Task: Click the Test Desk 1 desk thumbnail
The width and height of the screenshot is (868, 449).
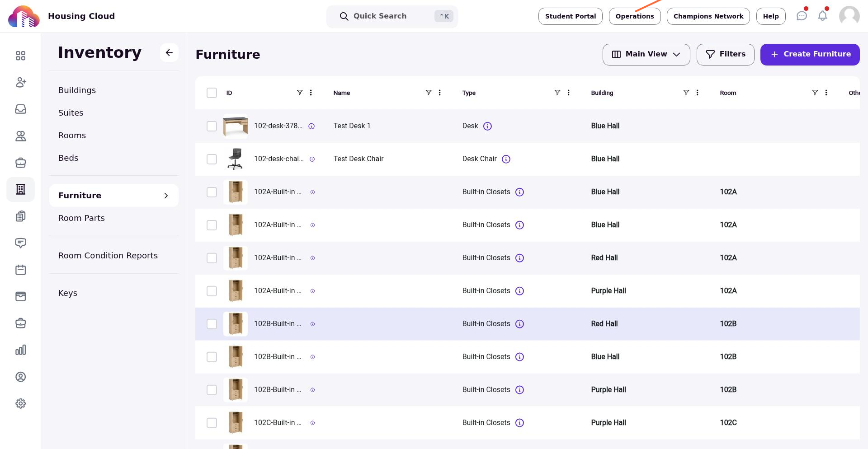Action: (235, 126)
